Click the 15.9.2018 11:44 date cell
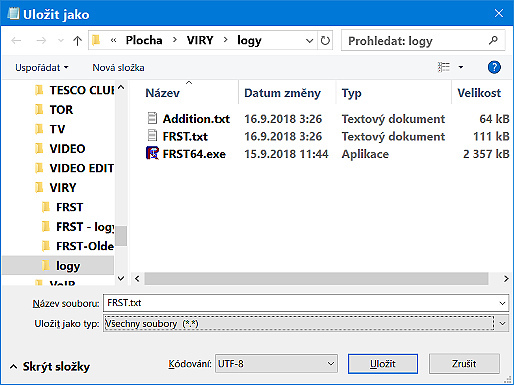Screen dimensions: 514x385 [286, 154]
